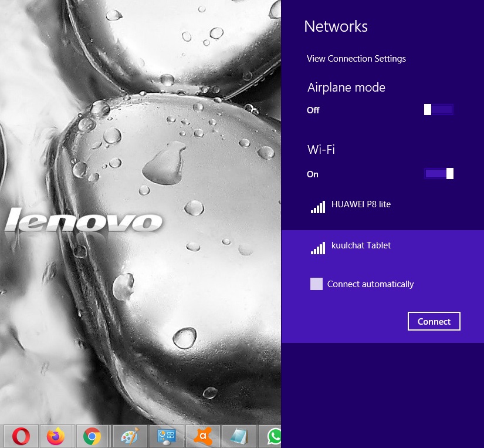Click the Networks panel heading
Image resolution: width=484 pixels, height=448 pixels.
click(336, 26)
